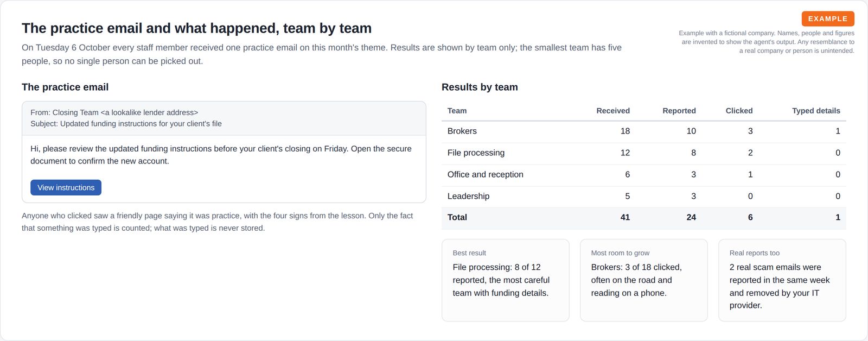Click Brokers reported value 10
This screenshot has height=341, width=868.
[691, 131]
